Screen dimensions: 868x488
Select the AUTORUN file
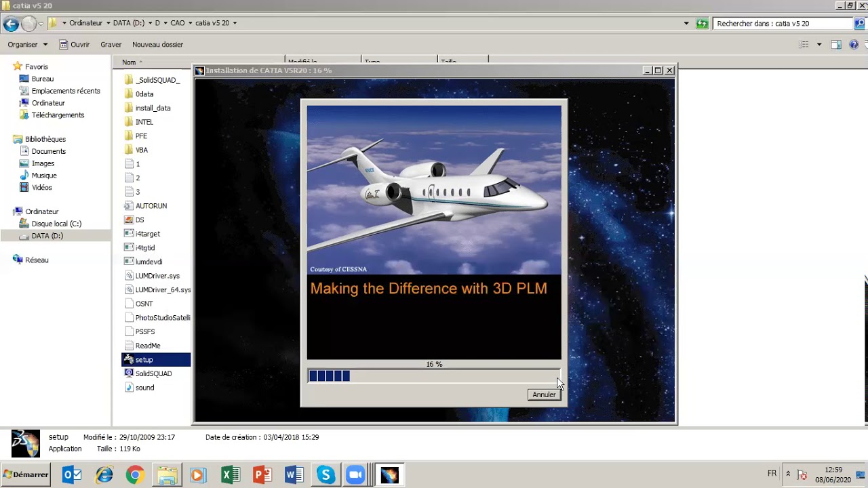click(x=151, y=205)
